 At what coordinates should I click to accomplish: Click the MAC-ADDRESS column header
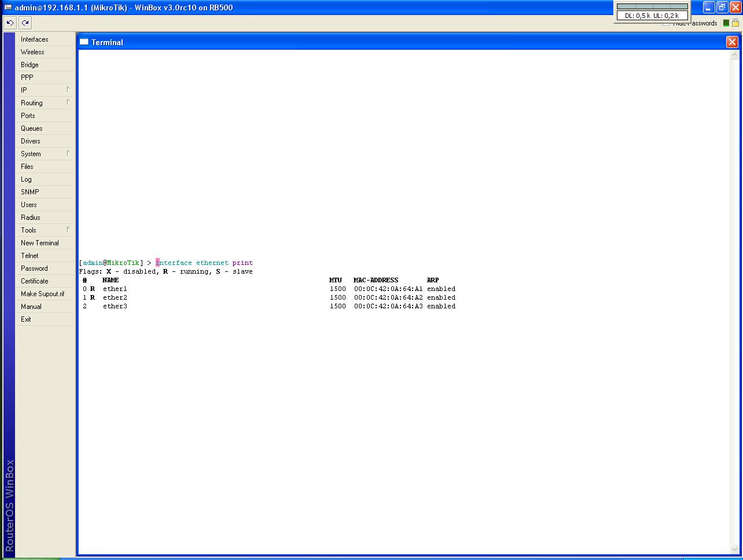point(376,280)
